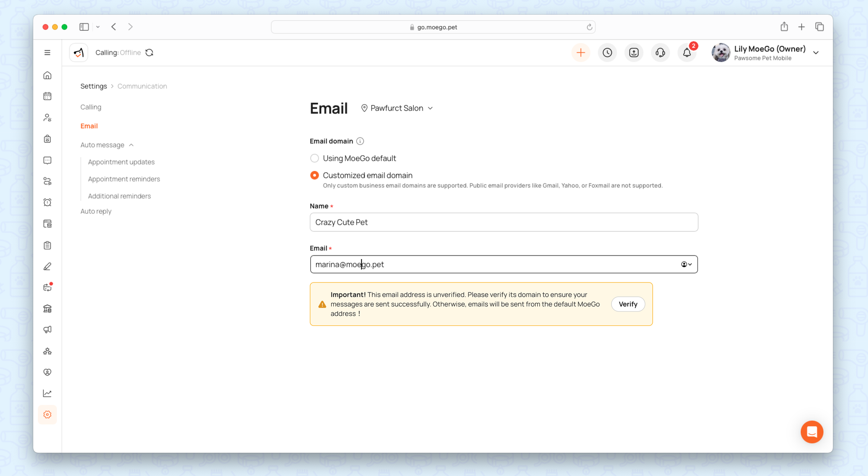Viewport: 868px width, 476px height.
Task: Click the Communication breadcrumb
Action: (x=142, y=86)
